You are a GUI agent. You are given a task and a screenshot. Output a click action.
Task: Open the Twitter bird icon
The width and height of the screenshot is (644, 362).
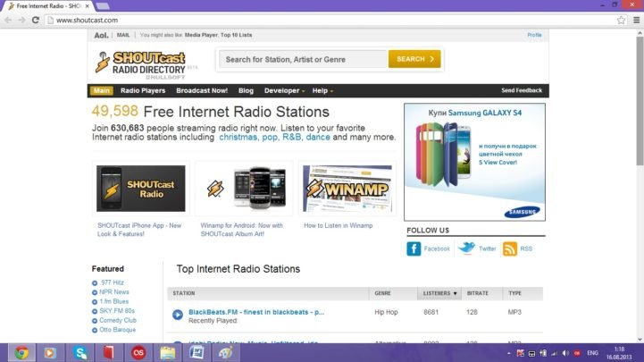(x=466, y=248)
